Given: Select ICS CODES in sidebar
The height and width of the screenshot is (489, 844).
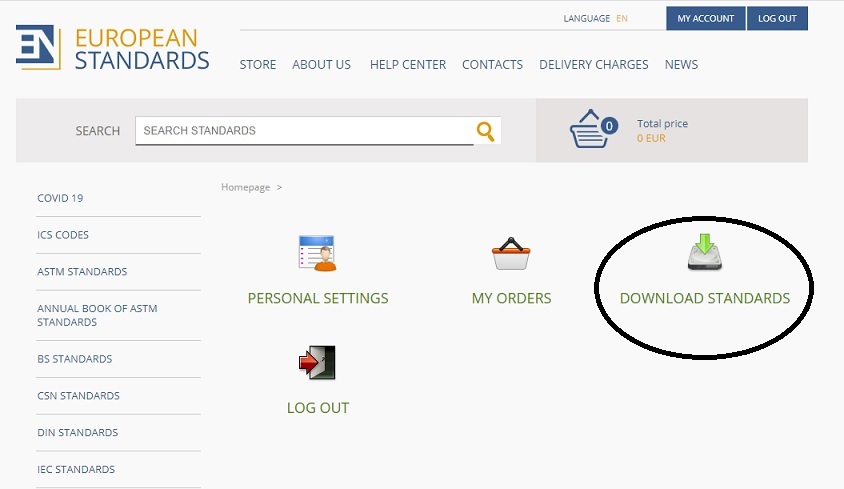Looking at the screenshot, I should [63, 235].
